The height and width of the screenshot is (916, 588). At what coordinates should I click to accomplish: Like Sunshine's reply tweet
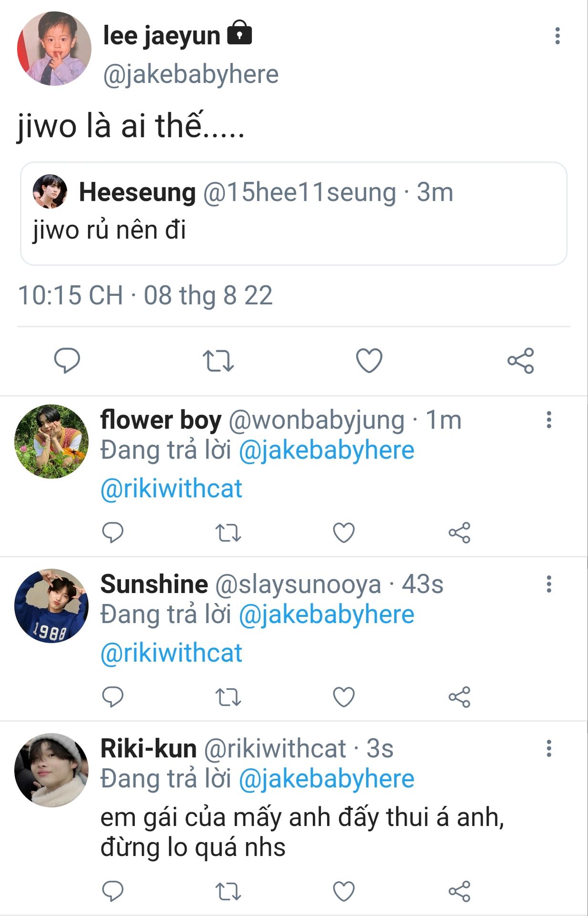[343, 697]
